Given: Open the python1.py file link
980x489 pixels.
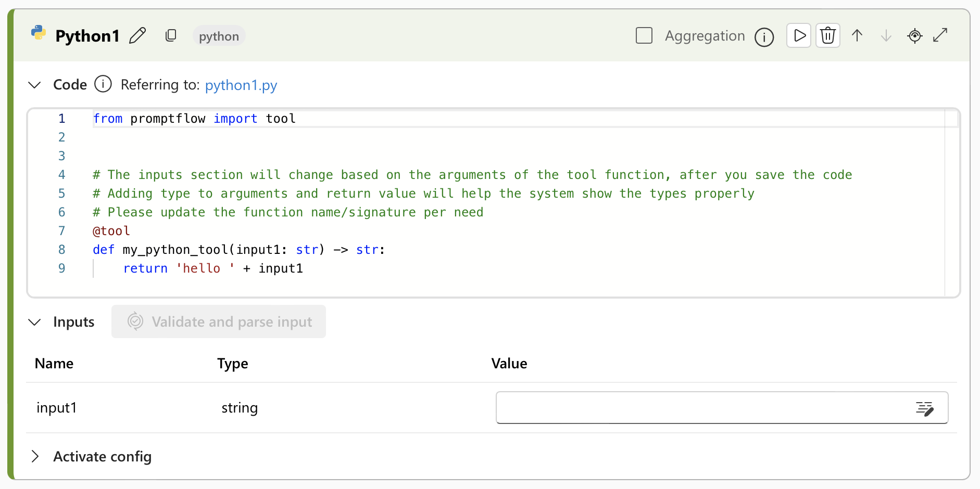Looking at the screenshot, I should tap(241, 85).
